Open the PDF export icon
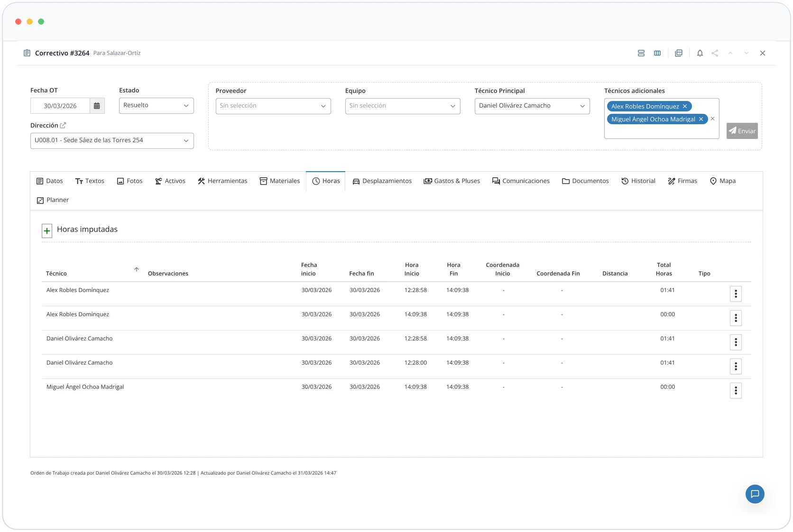The image size is (793, 532). point(679,53)
